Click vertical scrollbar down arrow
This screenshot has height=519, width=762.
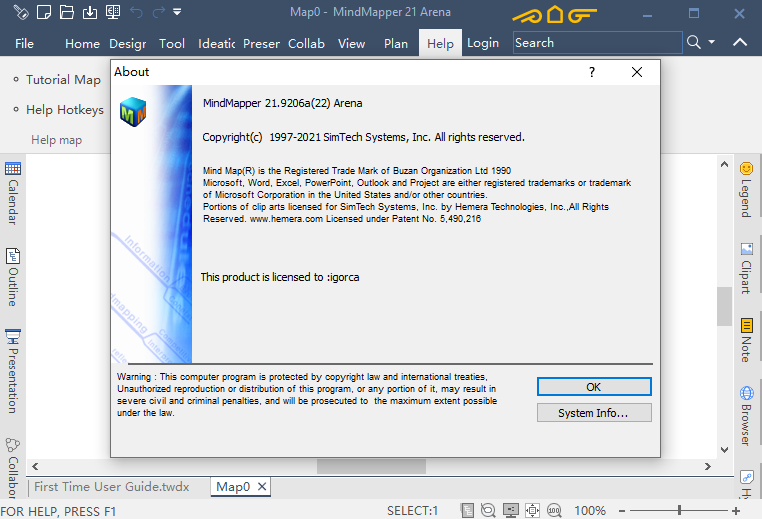click(724, 450)
